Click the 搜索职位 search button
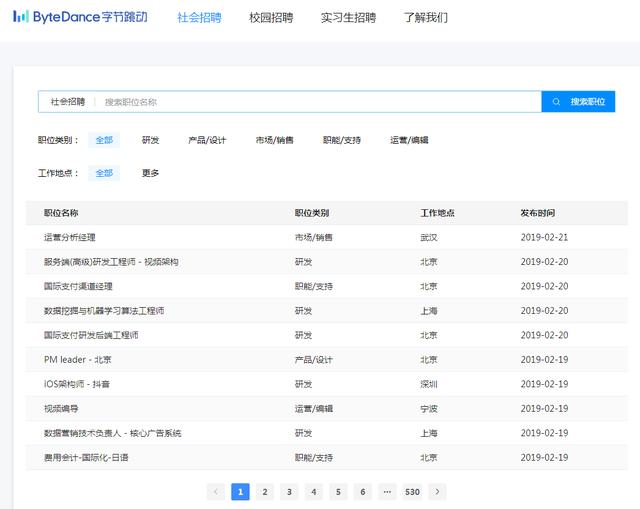Screen dimensions: 640x509 pos(578,102)
